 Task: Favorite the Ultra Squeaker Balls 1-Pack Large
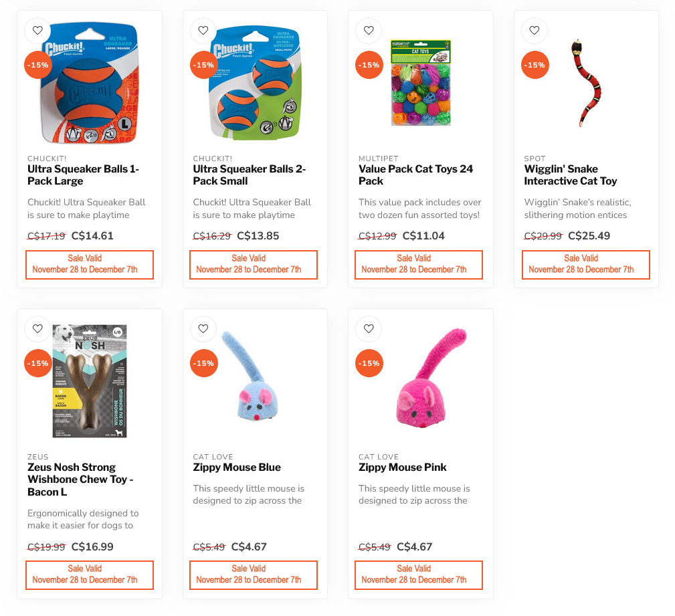[38, 31]
